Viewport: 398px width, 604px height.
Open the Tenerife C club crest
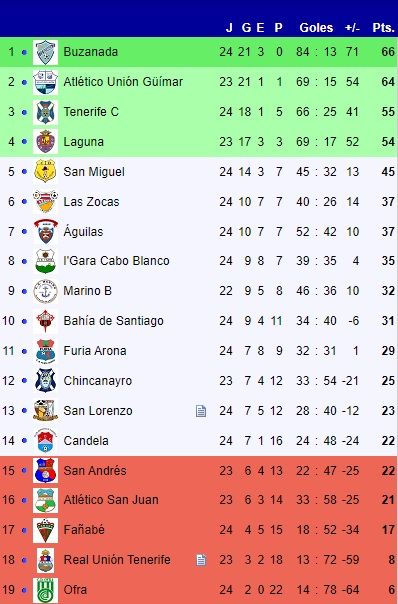click(x=45, y=112)
